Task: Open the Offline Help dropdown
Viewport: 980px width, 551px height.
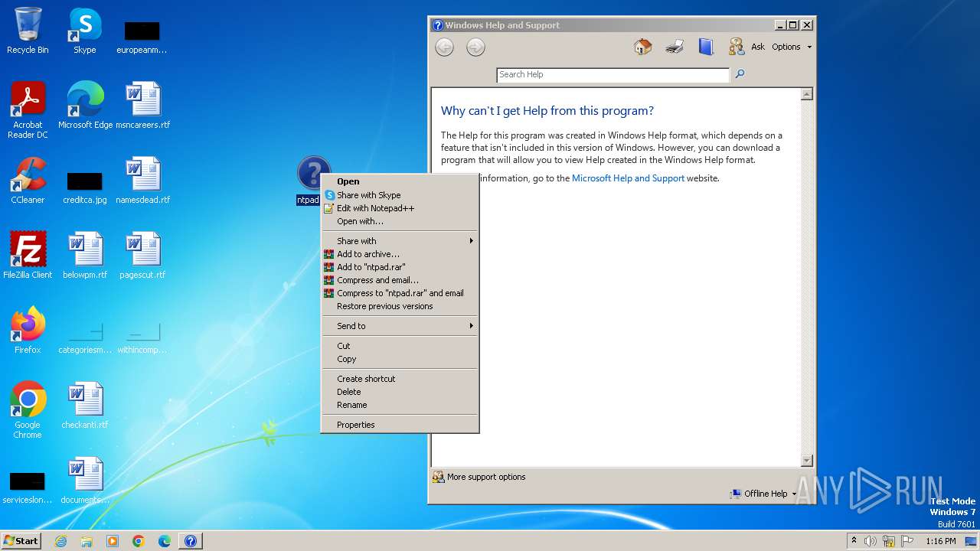Action: 763,494
